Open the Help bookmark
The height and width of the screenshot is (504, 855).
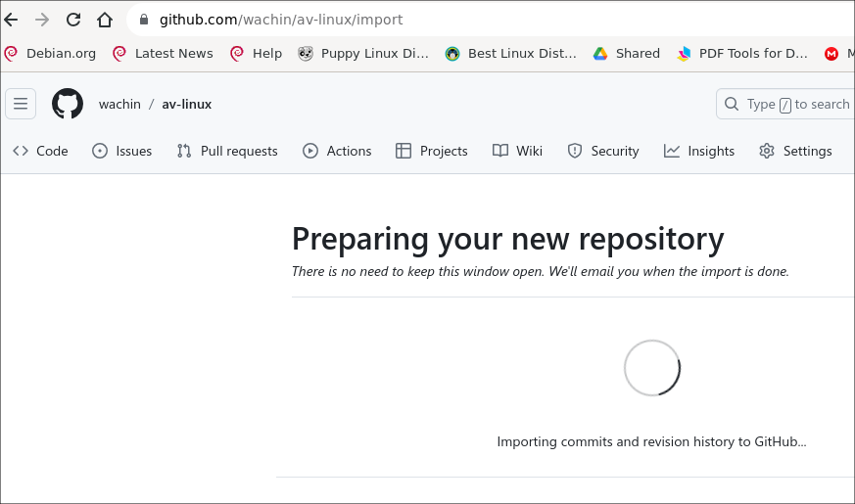(257, 54)
